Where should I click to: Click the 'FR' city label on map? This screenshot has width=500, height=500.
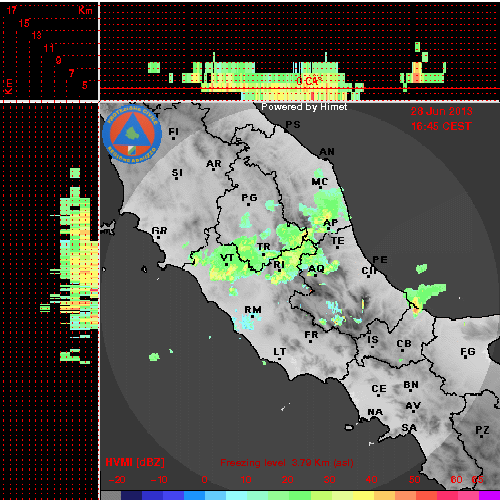click(x=311, y=335)
